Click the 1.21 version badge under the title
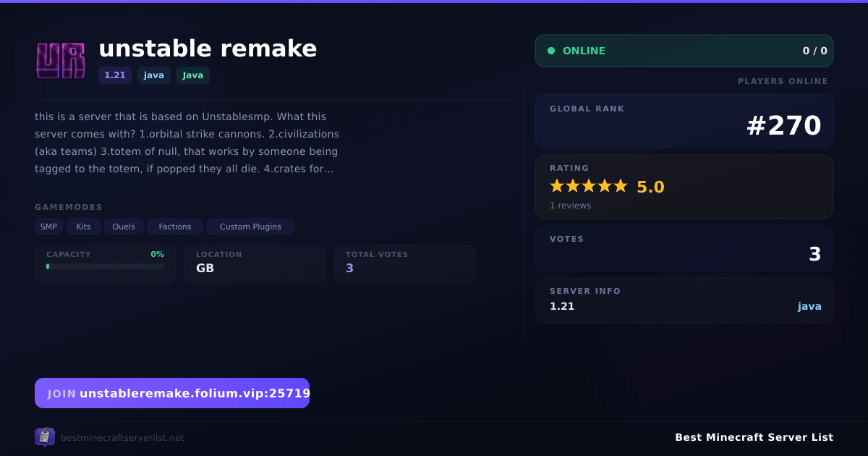 (x=115, y=75)
